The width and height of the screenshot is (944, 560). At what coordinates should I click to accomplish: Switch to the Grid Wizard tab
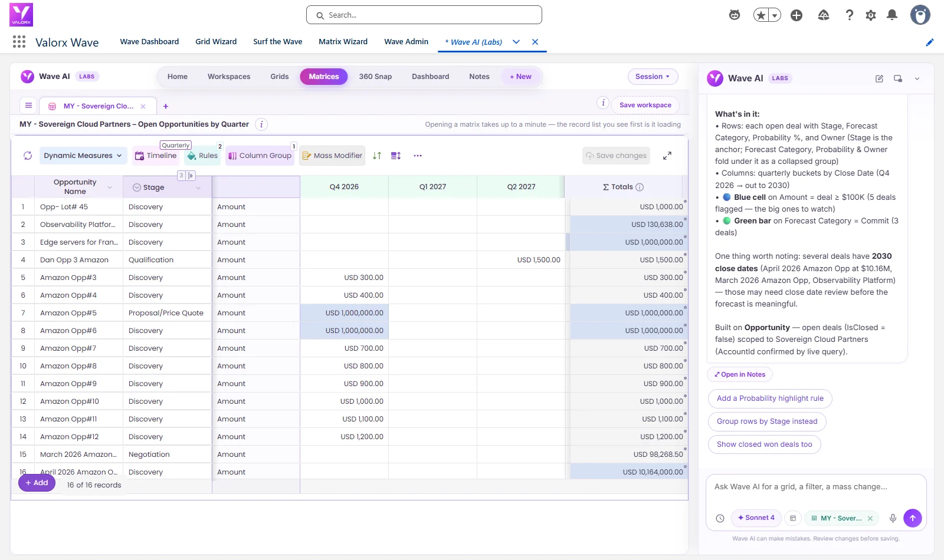(x=216, y=41)
